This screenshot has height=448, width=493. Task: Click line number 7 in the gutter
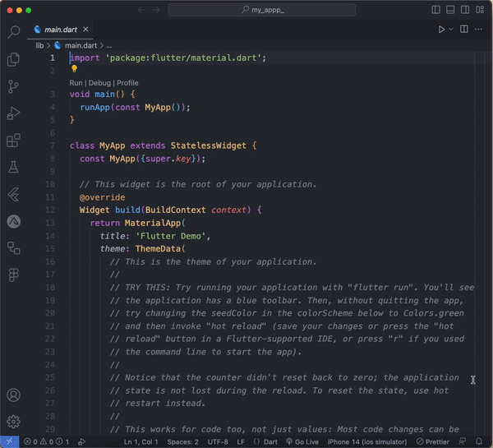(x=53, y=145)
